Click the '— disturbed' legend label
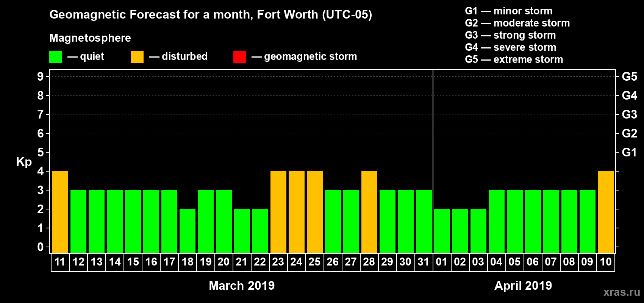 [x=178, y=56]
